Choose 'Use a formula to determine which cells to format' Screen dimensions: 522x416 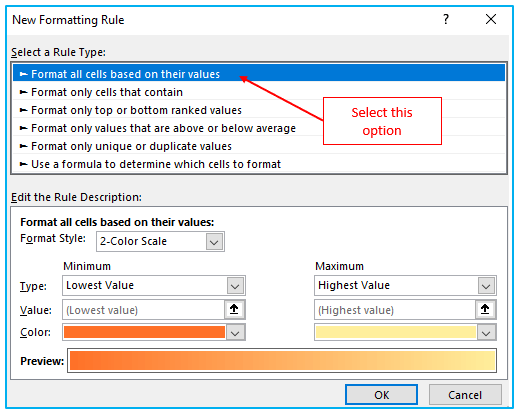[x=259, y=164]
